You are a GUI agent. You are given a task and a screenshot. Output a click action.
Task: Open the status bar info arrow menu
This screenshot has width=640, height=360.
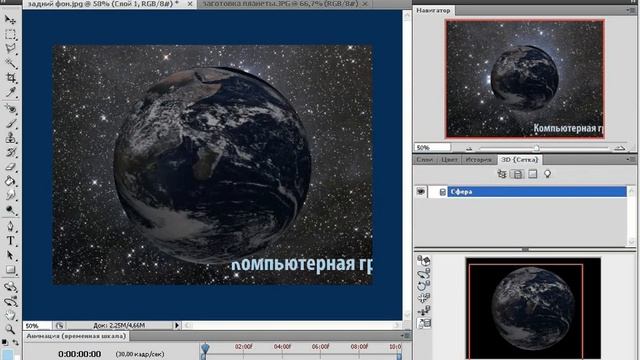click(177, 325)
